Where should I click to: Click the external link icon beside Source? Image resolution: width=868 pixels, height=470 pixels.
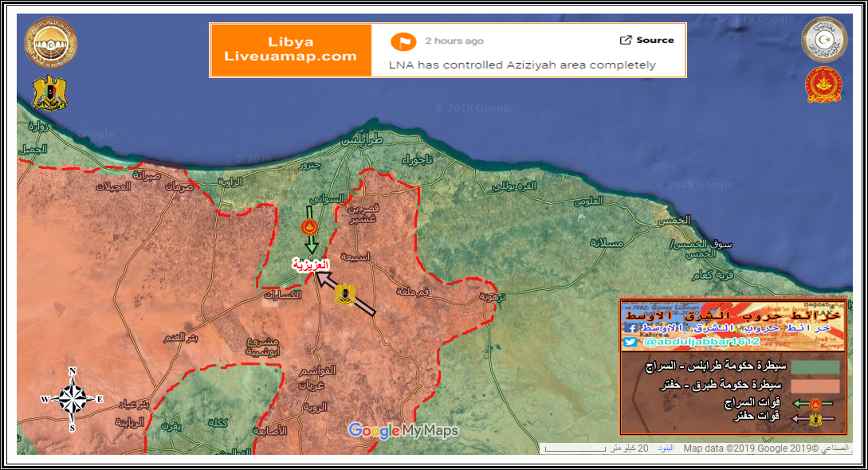pos(626,40)
